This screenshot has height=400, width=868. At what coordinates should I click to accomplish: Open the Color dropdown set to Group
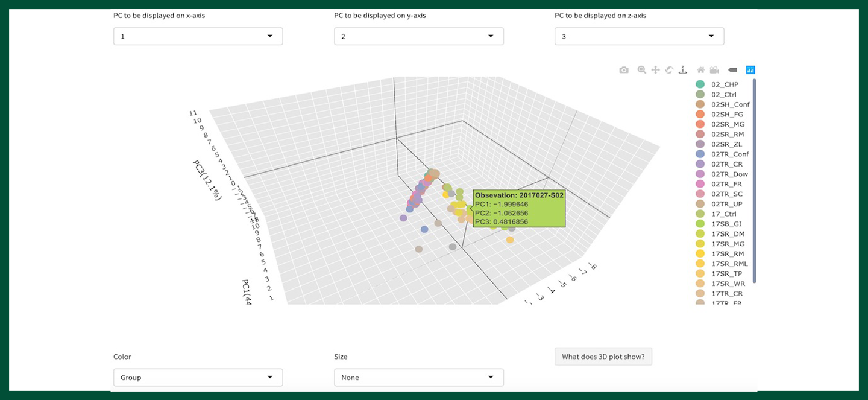point(198,378)
